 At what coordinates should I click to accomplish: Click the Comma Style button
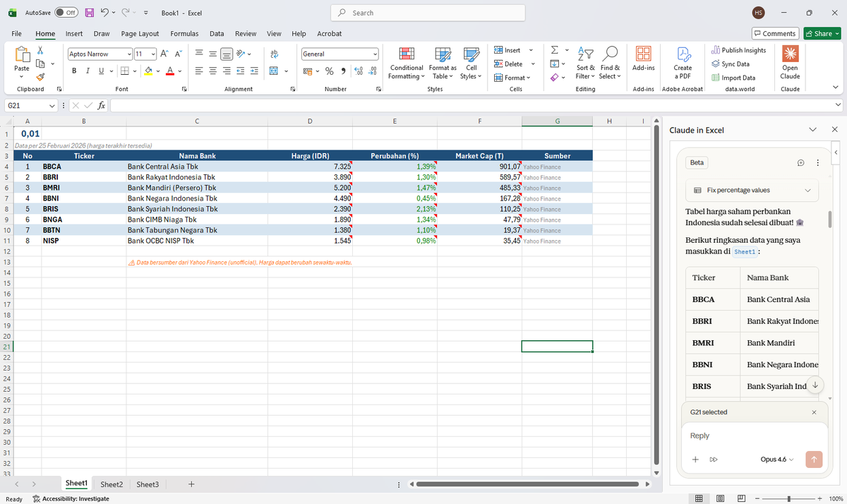coord(342,71)
